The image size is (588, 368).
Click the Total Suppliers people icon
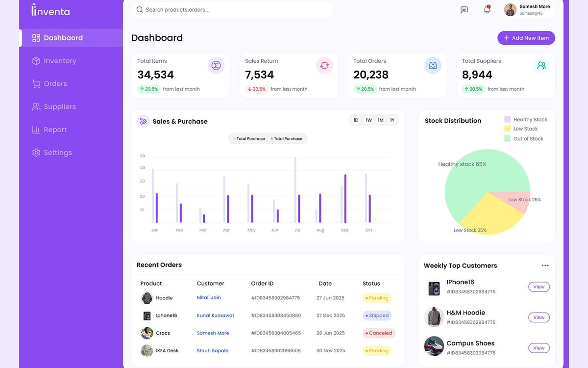(x=541, y=65)
